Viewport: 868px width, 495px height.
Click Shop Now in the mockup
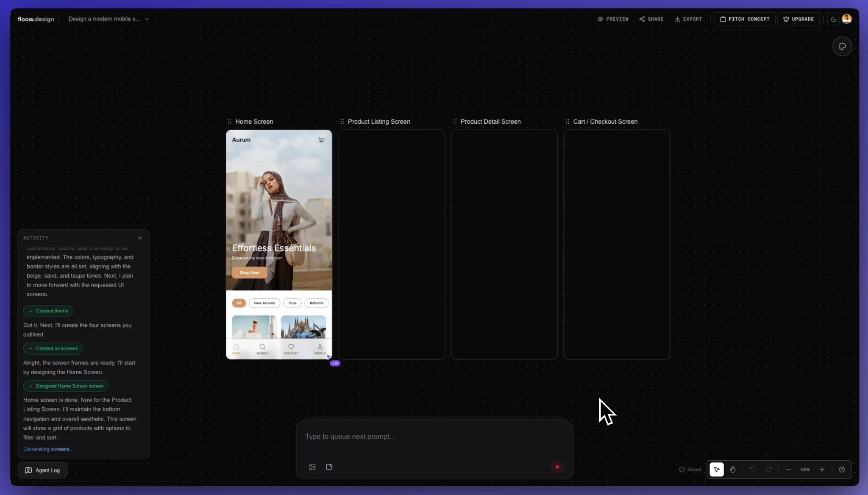pyautogui.click(x=250, y=273)
